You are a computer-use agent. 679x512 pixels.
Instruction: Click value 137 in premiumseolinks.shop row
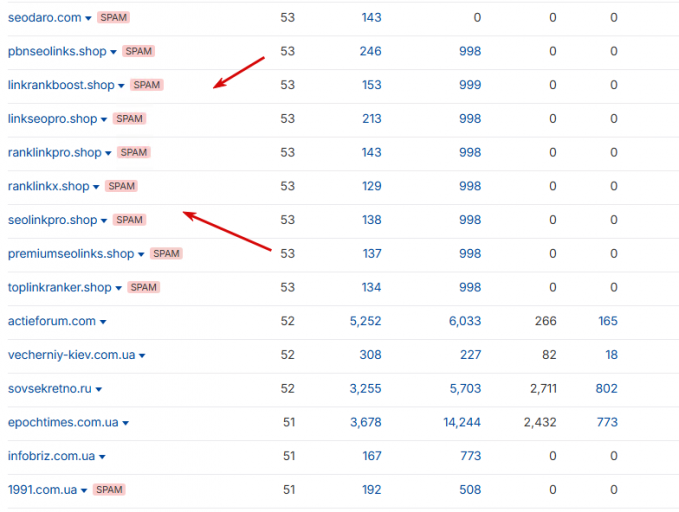(x=372, y=254)
